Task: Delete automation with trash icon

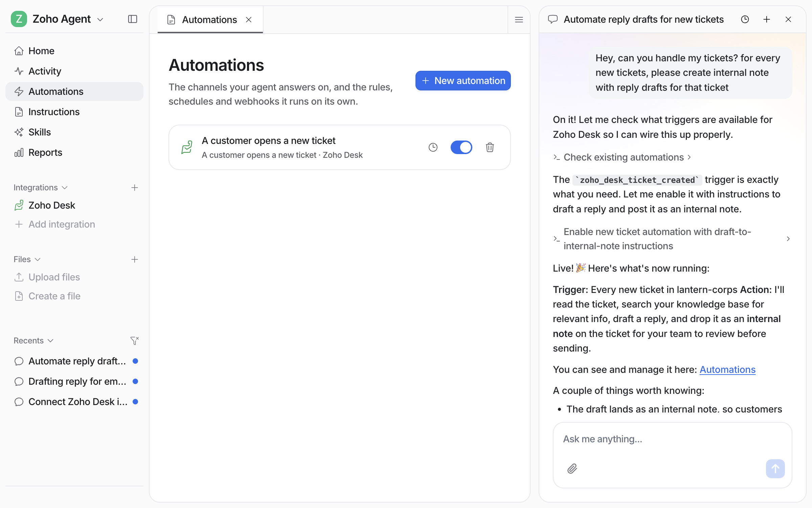Action: coord(490,147)
